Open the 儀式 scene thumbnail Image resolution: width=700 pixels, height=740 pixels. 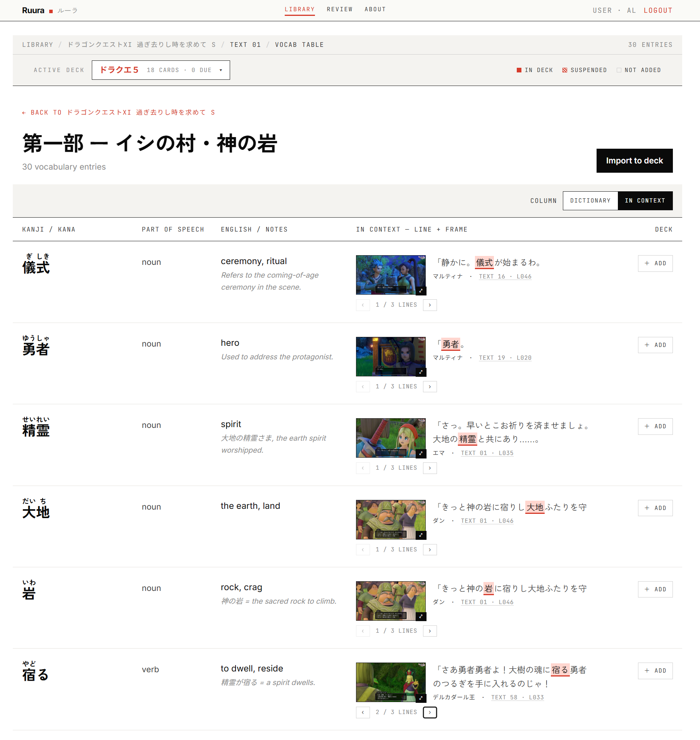pos(391,275)
